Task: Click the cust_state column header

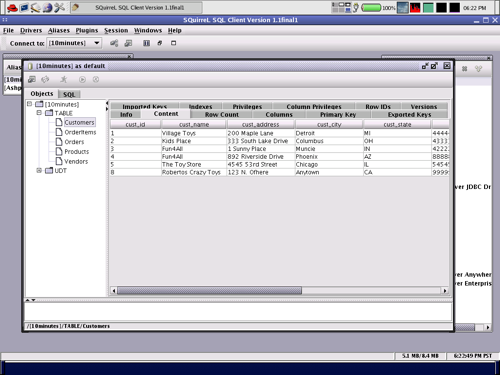Action: (397, 124)
